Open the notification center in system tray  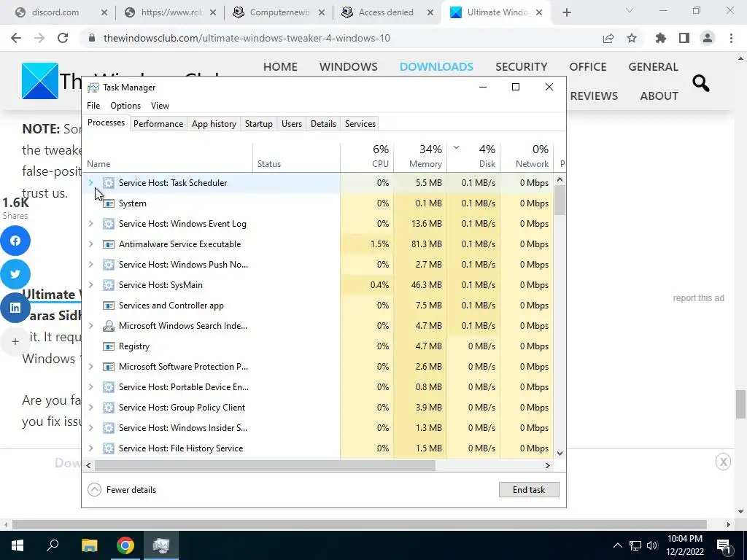click(724, 545)
